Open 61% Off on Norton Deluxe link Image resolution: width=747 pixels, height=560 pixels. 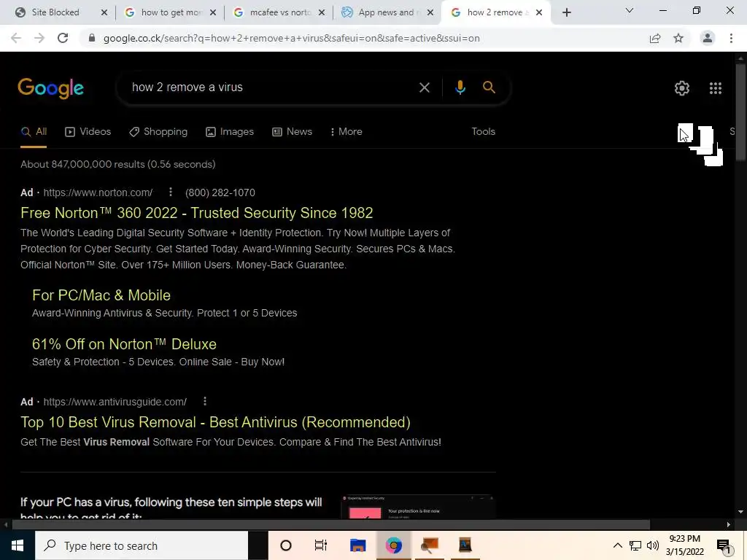click(x=124, y=344)
